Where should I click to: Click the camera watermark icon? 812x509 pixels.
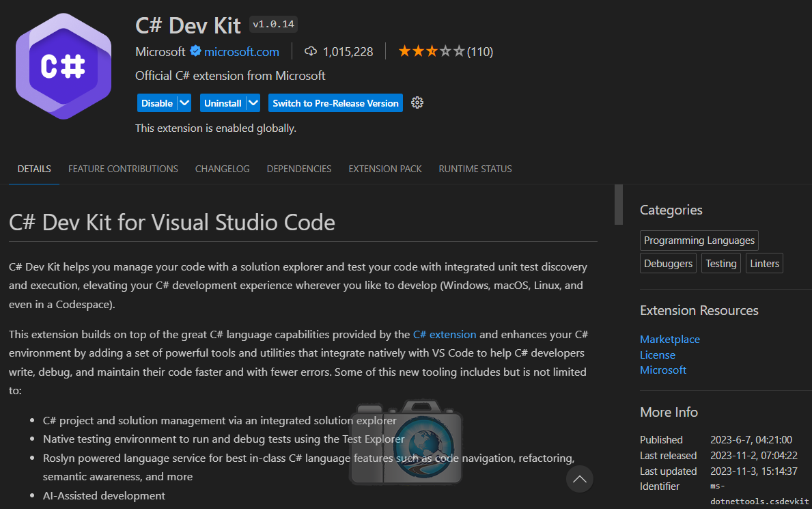pos(406,442)
